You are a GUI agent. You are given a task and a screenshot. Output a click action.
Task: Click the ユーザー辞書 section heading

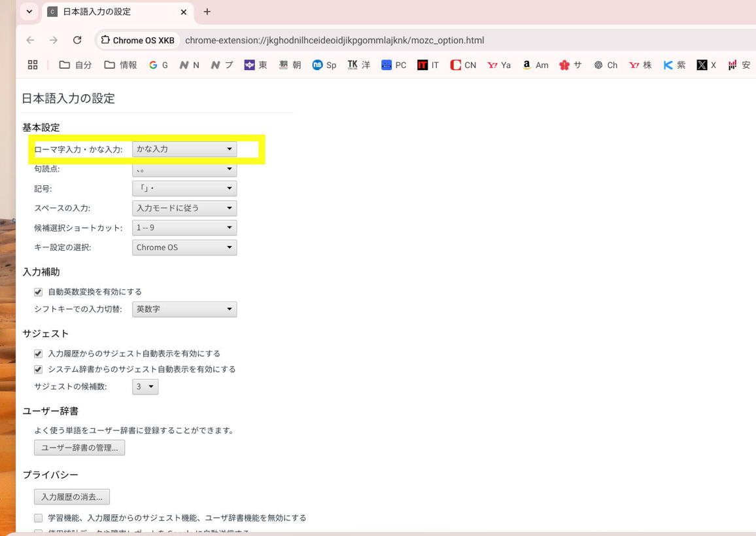pos(50,411)
